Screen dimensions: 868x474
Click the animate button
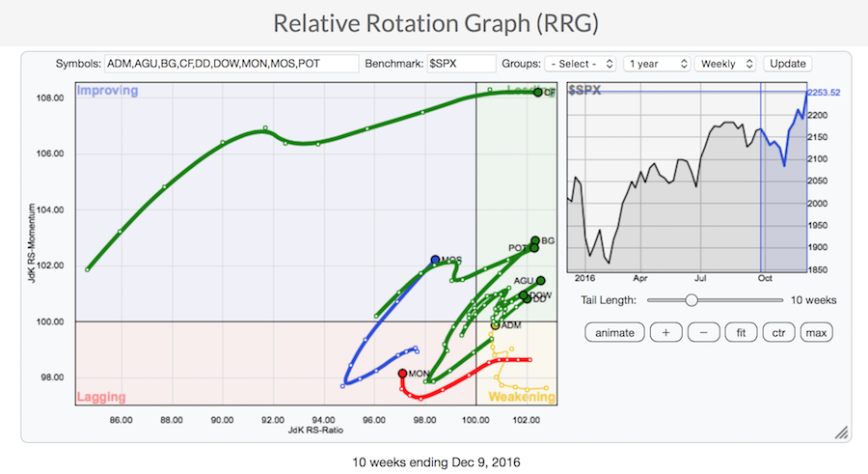pos(614,333)
